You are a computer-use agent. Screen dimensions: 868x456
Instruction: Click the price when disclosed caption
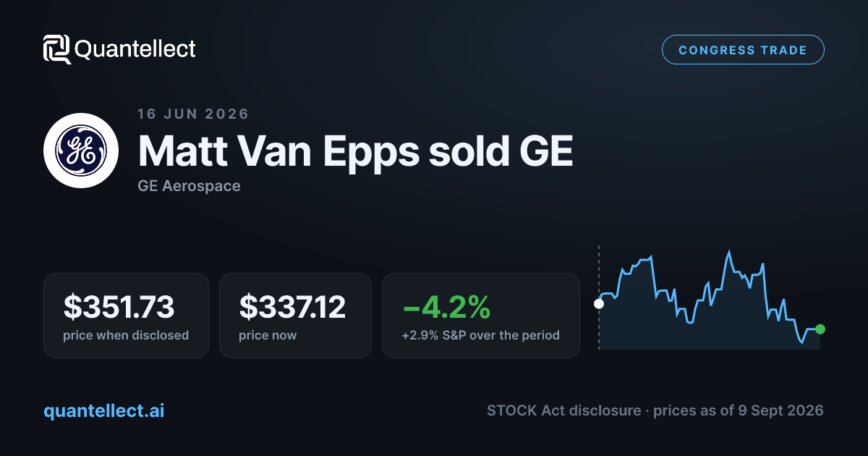(126, 336)
